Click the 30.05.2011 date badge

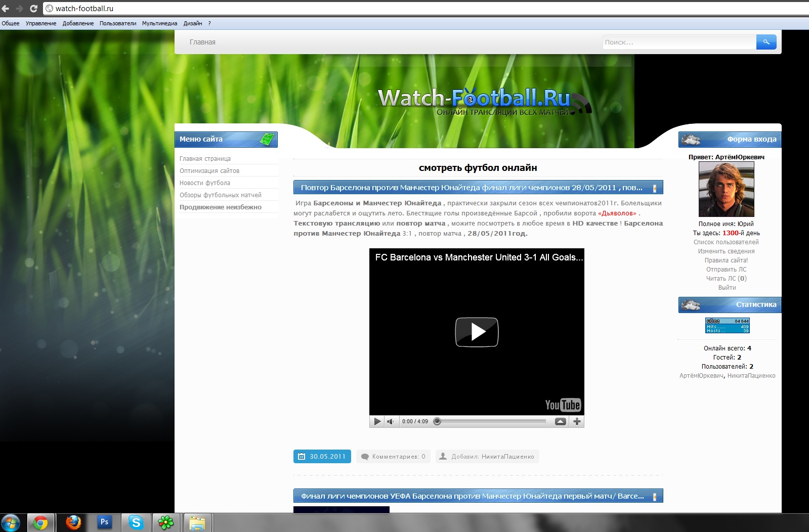[322, 456]
